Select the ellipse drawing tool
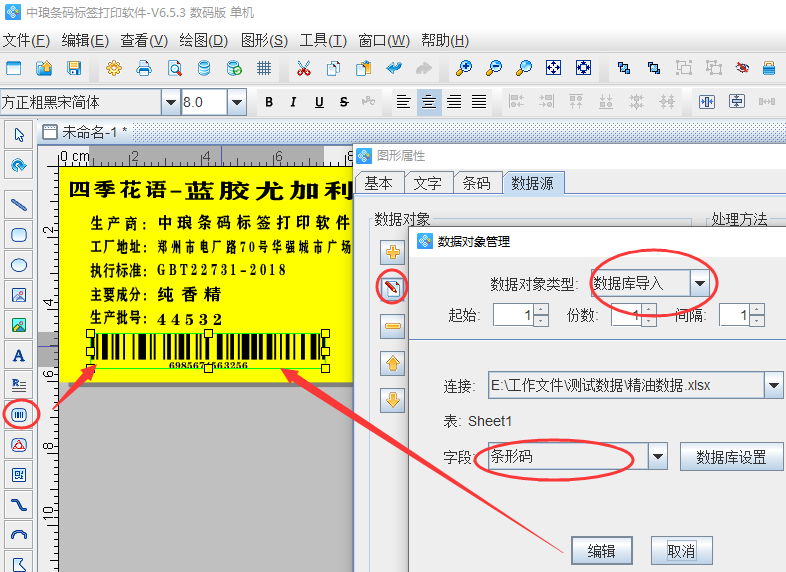 [18, 265]
